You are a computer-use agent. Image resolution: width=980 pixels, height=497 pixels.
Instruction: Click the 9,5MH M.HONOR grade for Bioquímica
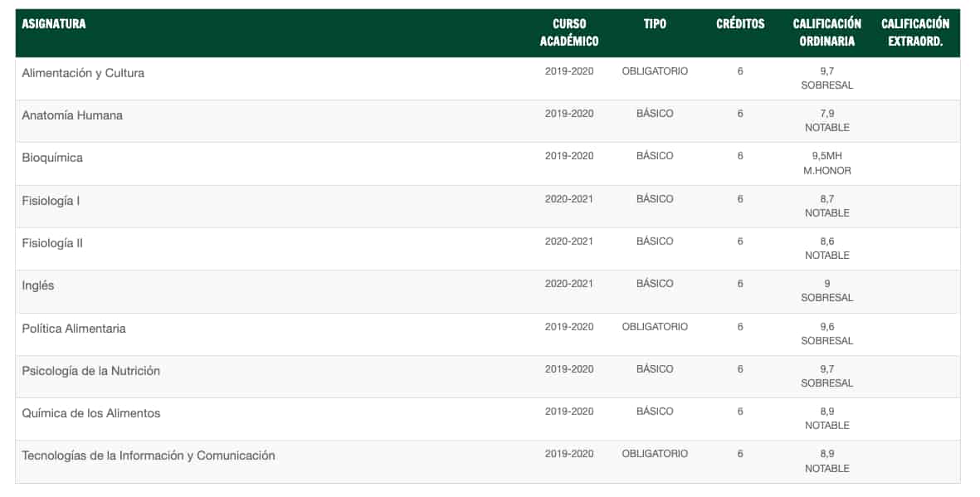click(826, 163)
